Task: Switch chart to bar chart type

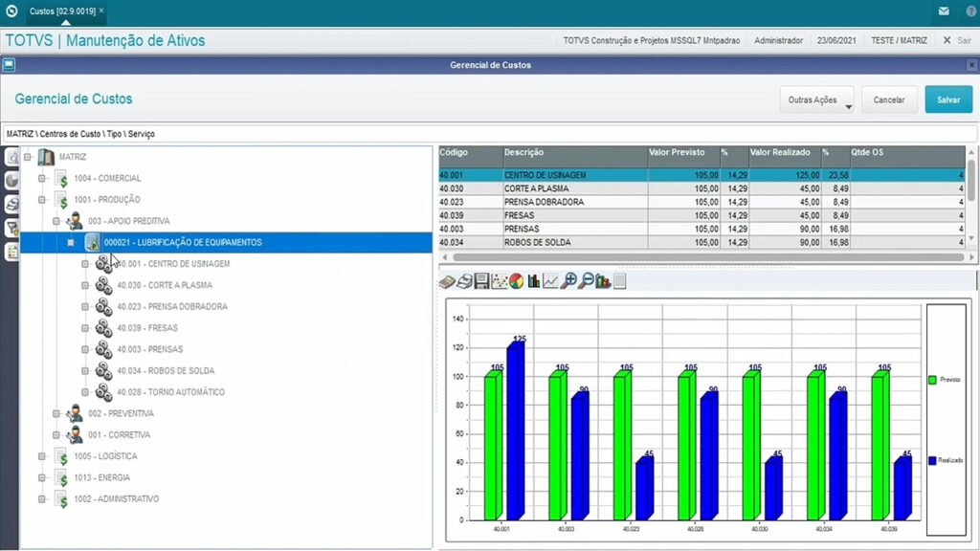Action: pos(533,282)
